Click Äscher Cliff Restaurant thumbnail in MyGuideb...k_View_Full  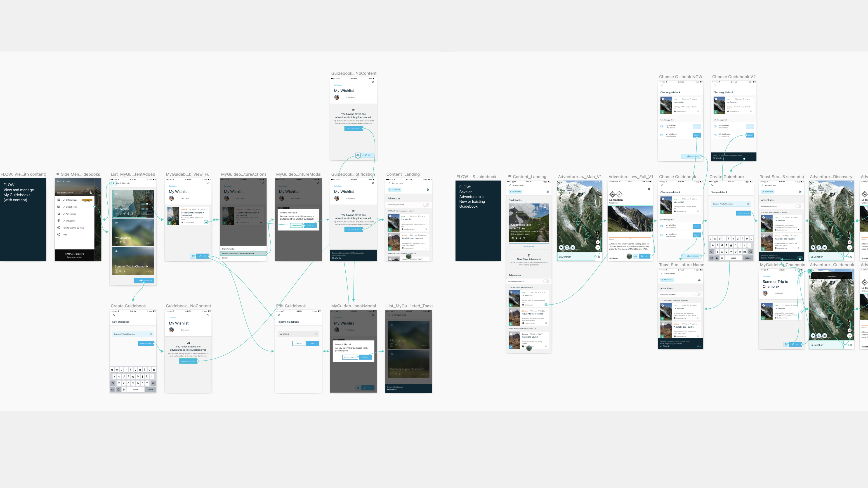(x=173, y=216)
